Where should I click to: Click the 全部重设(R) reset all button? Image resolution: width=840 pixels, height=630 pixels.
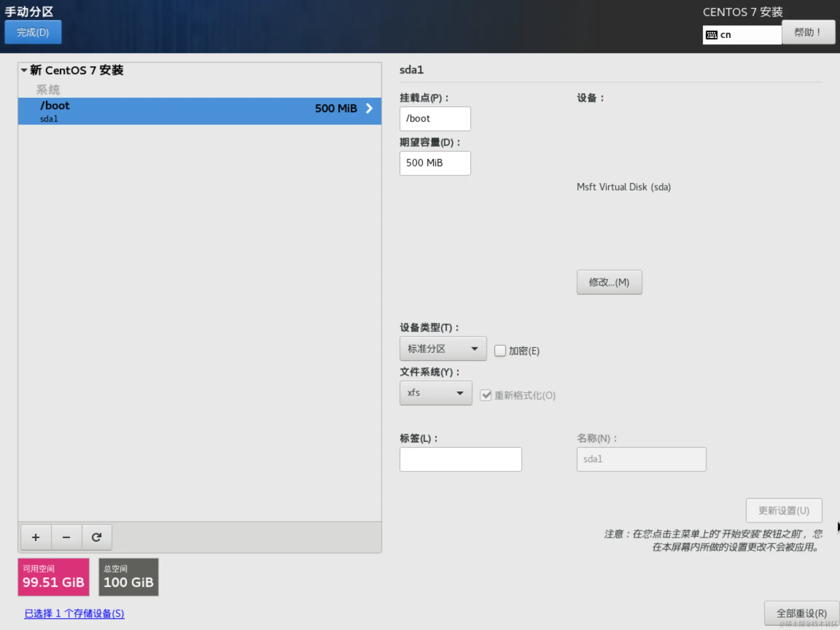[801, 613]
